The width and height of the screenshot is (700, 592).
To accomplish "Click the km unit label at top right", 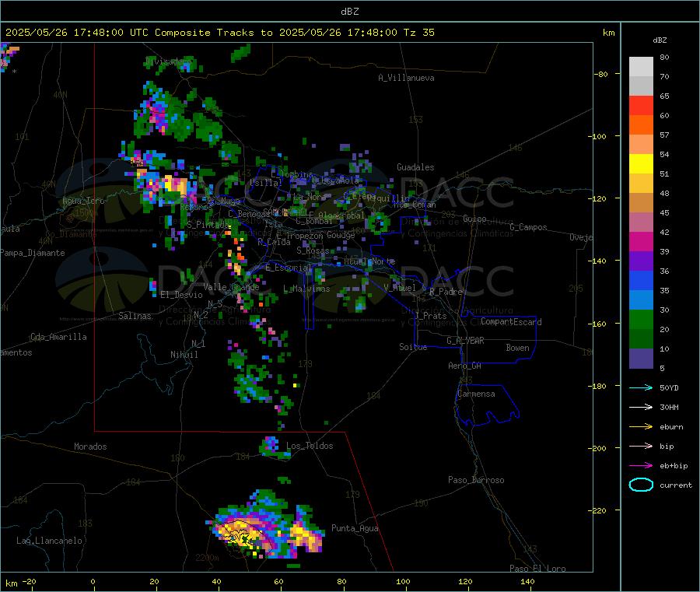I will [608, 33].
